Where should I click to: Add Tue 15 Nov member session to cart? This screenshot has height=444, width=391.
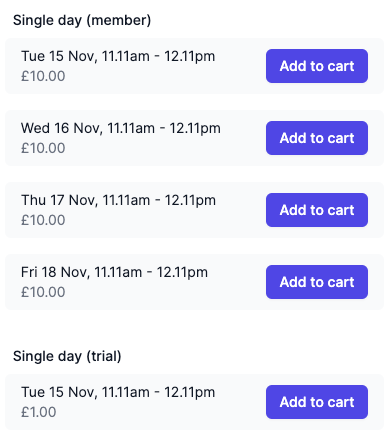click(x=317, y=66)
